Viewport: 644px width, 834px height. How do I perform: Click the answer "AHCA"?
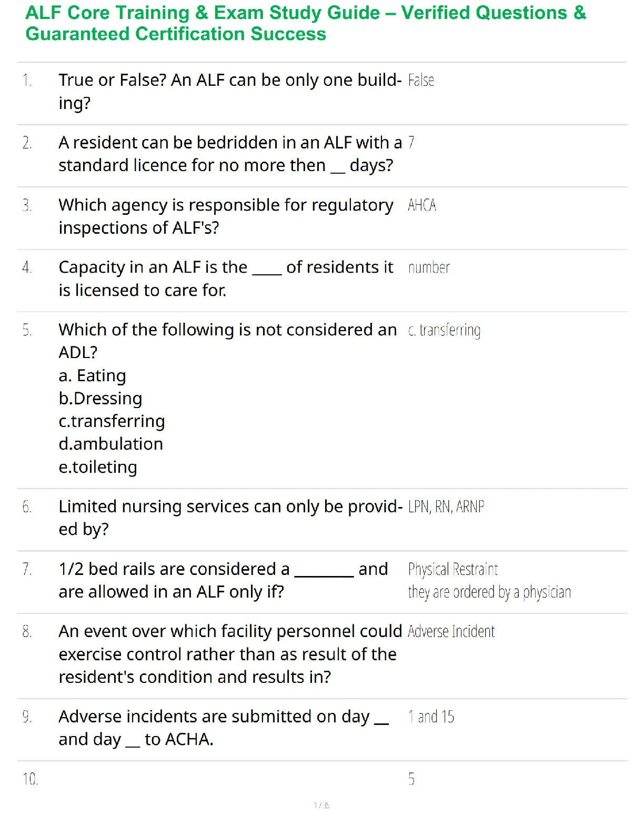click(x=421, y=205)
